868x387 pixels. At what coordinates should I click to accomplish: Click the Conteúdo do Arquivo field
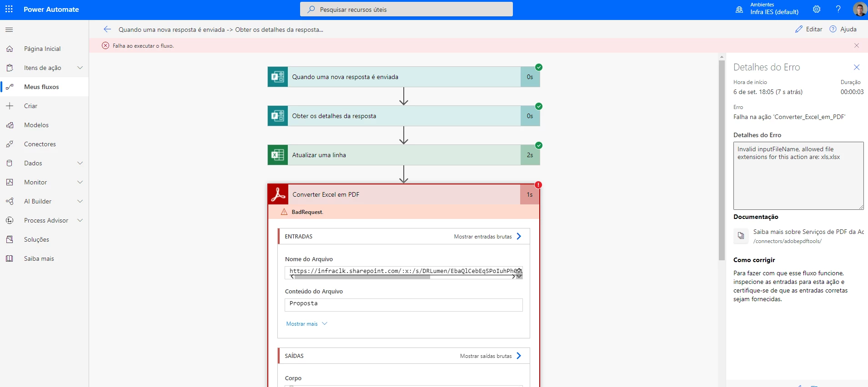[x=404, y=305]
